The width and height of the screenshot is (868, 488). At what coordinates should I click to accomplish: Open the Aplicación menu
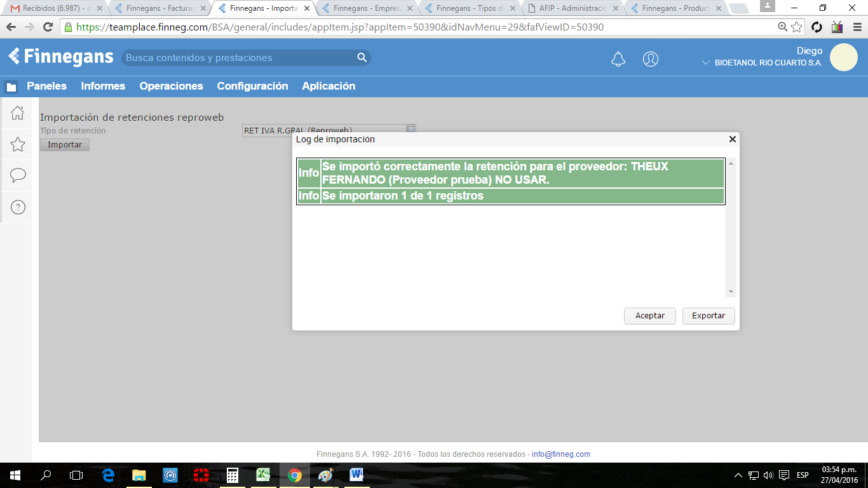tap(329, 86)
